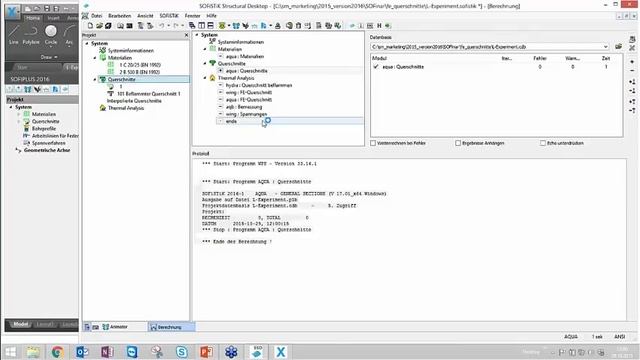Open the Datenbasis path dropdown
Screen dimensions: 640x360
(x=605, y=47)
